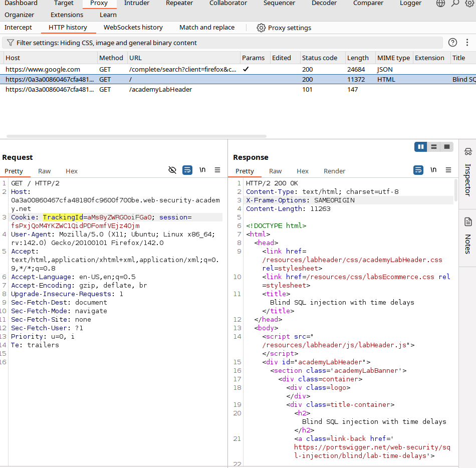
Task: Sort table by Length column
Action: click(x=360, y=58)
